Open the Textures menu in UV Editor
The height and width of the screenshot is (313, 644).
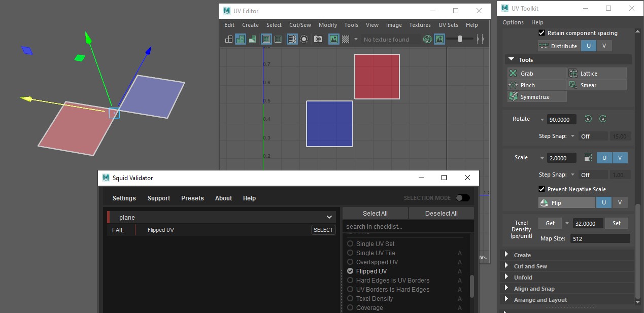420,25
